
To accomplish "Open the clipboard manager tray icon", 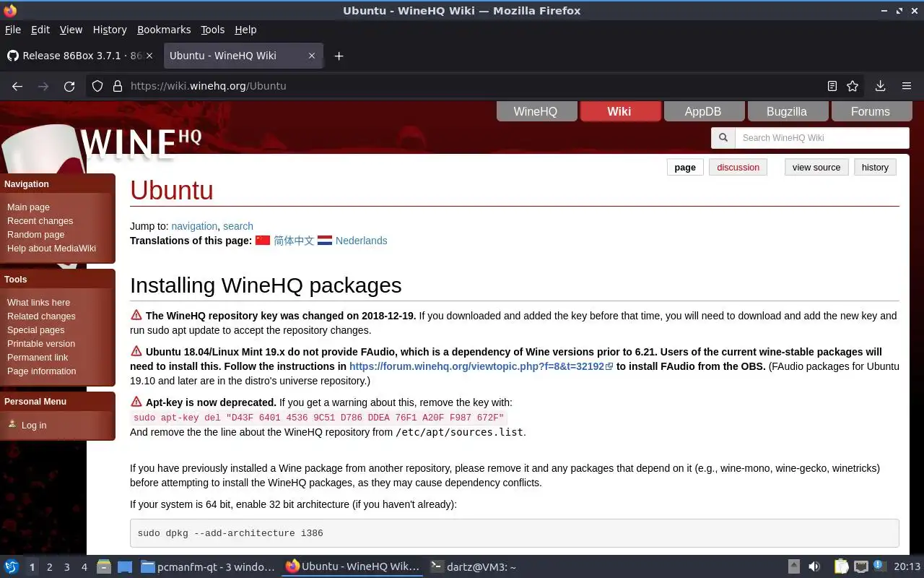I will pos(842,567).
